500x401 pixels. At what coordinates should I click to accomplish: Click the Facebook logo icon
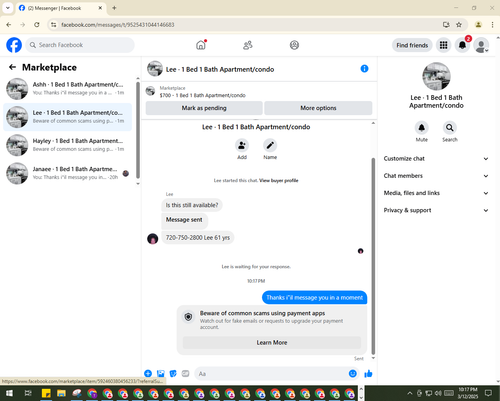pyautogui.click(x=14, y=45)
